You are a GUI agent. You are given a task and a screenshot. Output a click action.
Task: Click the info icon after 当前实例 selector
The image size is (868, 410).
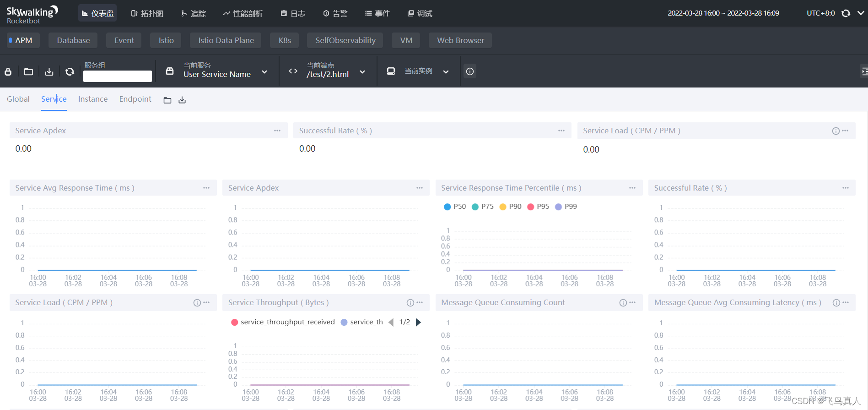pyautogui.click(x=470, y=71)
